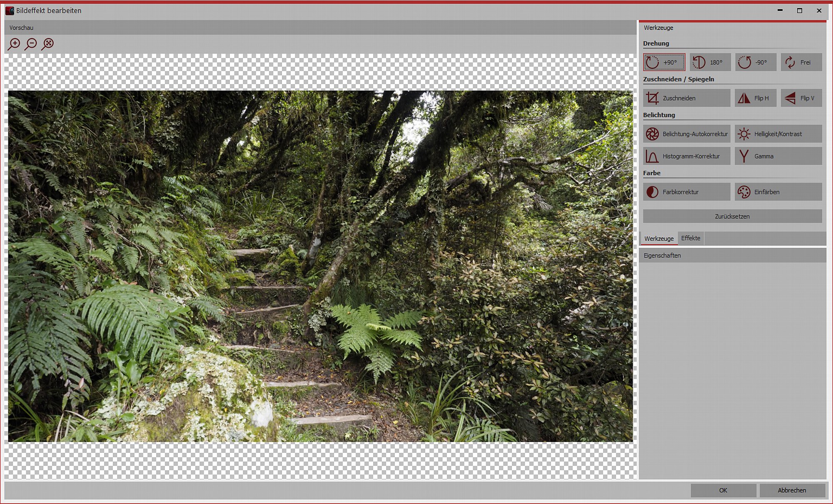833x504 pixels.
Task: Open the Zuschneiden crop tool
Action: tap(686, 98)
